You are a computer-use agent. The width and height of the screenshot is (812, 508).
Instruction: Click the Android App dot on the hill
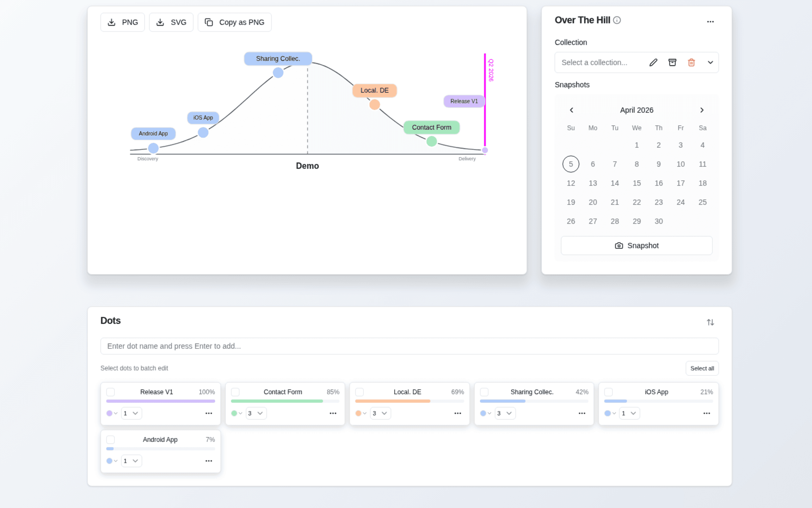(x=153, y=148)
